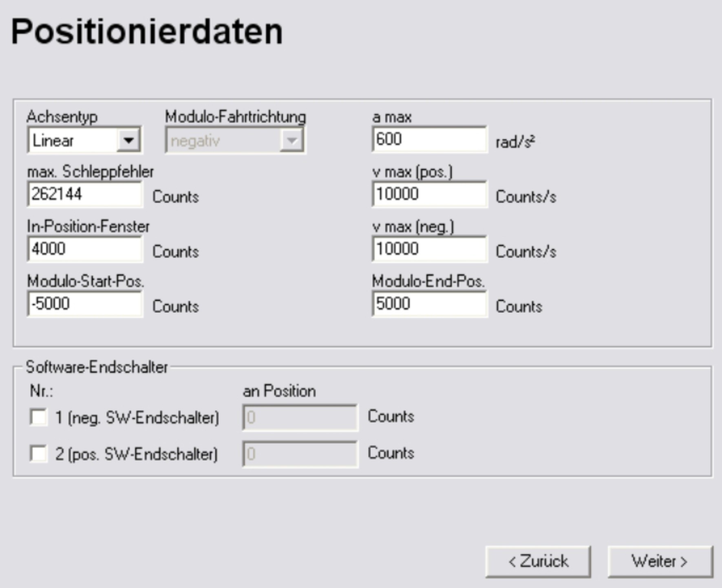Click the v max (neg.) field
722x588 pixels.
point(429,249)
